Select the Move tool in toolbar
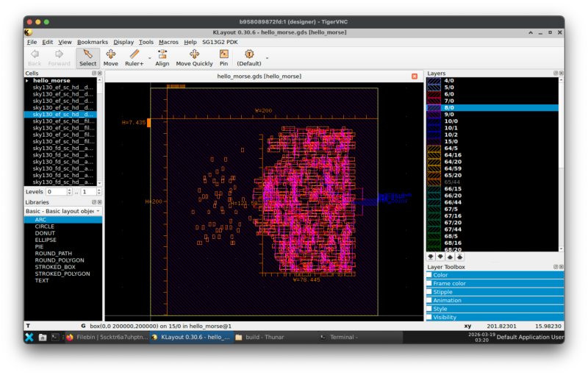The width and height of the screenshot is (588, 375). point(110,57)
